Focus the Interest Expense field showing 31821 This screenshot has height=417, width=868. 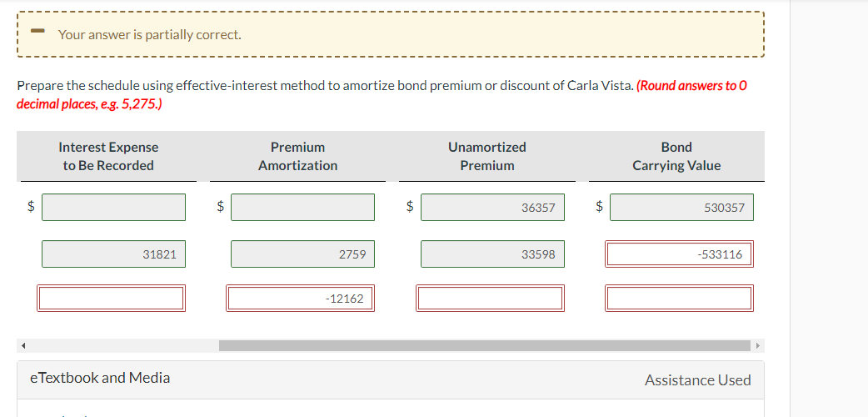[x=113, y=254]
